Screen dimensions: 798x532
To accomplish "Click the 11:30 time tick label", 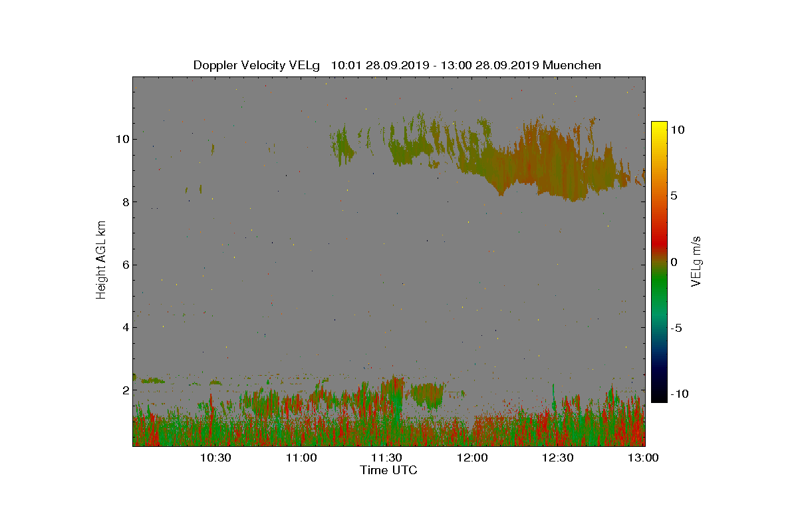I will coord(387,458).
